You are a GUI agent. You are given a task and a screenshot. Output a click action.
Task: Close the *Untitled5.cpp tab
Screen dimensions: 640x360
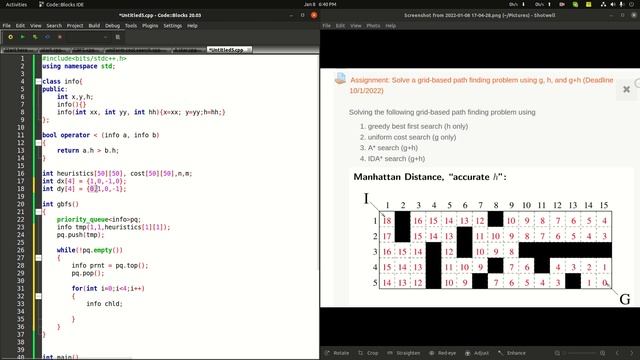point(249,50)
